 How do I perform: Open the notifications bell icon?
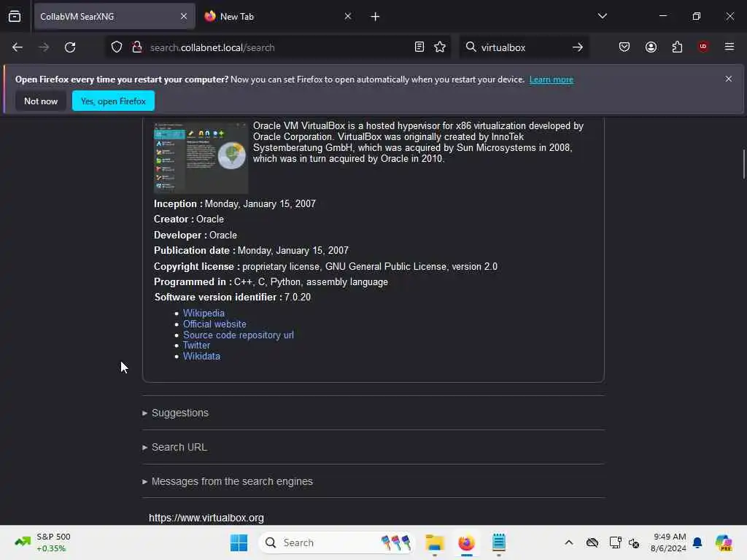click(x=697, y=542)
